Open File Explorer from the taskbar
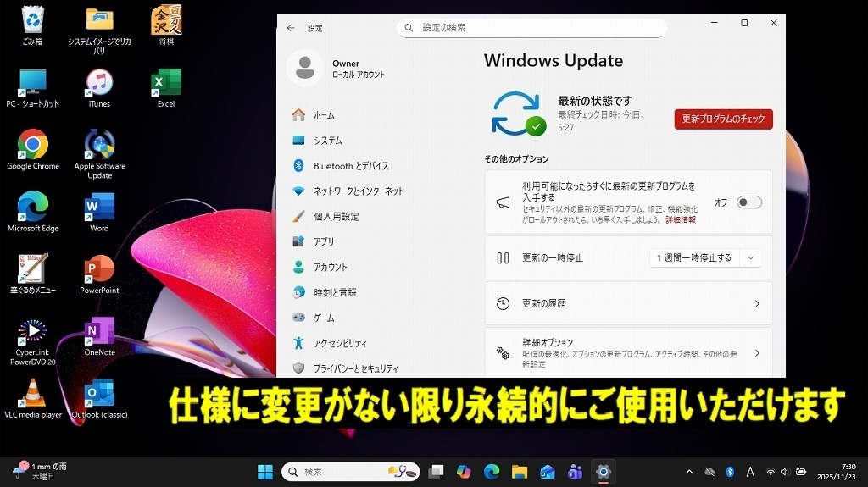The image size is (868, 487). (520, 472)
